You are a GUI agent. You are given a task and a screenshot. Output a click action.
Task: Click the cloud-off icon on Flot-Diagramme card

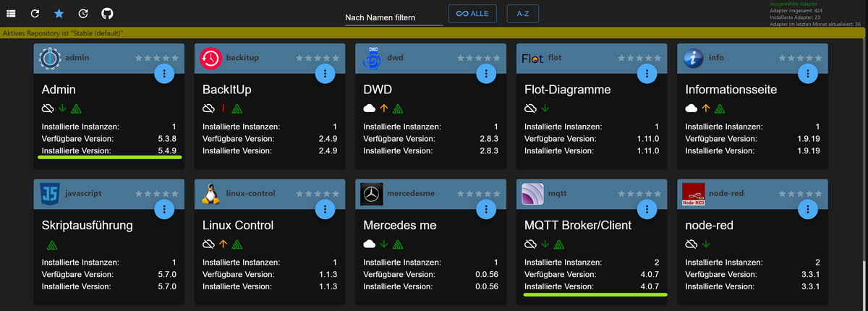pos(530,108)
